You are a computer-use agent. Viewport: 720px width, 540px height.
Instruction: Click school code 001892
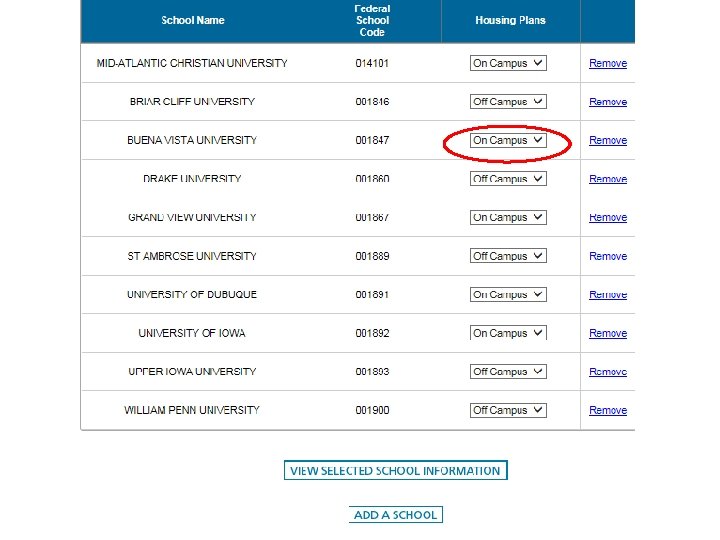coord(372,333)
